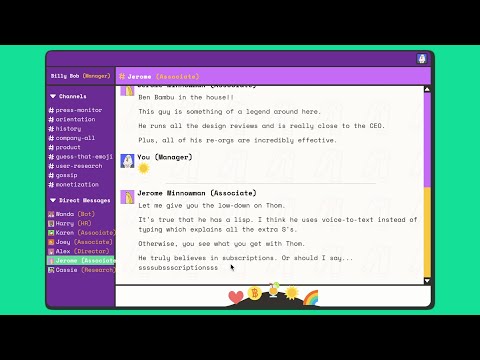This screenshot has width=480, height=360.
Task: Open the guess-that-emoji channel
Action: pyautogui.click(x=81, y=157)
